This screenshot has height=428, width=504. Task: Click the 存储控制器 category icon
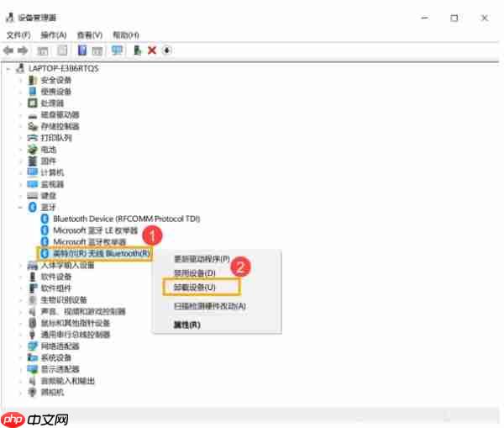33,126
